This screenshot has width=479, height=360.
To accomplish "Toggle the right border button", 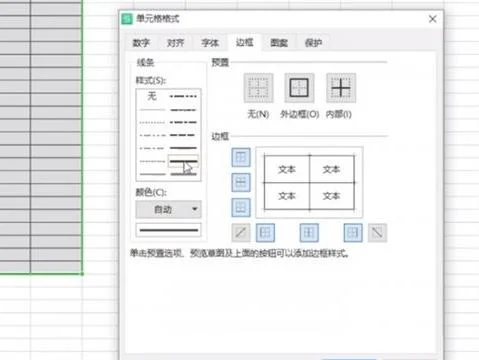I will (x=353, y=232).
